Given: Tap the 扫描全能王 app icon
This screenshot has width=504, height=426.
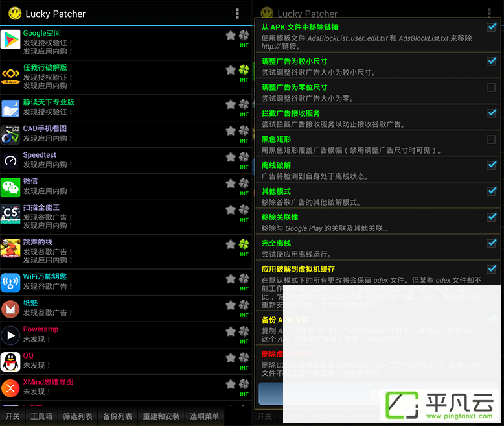Looking at the screenshot, I should pos(10,213).
